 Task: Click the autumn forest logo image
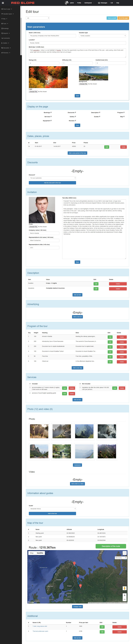pos(48,77)
